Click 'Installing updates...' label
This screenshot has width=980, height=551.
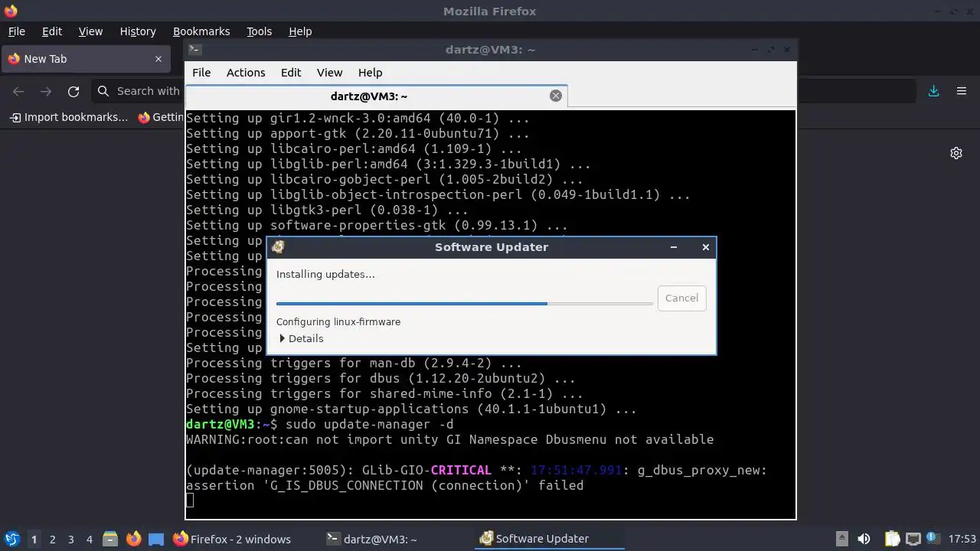pyautogui.click(x=325, y=274)
